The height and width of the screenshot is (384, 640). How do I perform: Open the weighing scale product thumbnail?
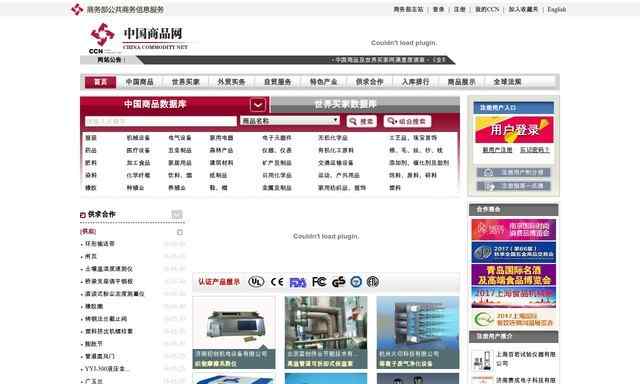tap(234, 332)
